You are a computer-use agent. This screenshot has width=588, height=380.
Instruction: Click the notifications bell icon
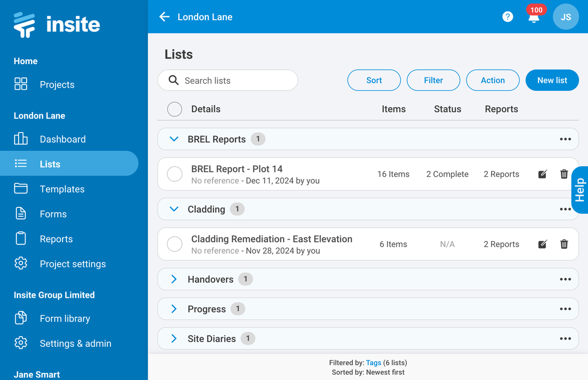pos(532,17)
